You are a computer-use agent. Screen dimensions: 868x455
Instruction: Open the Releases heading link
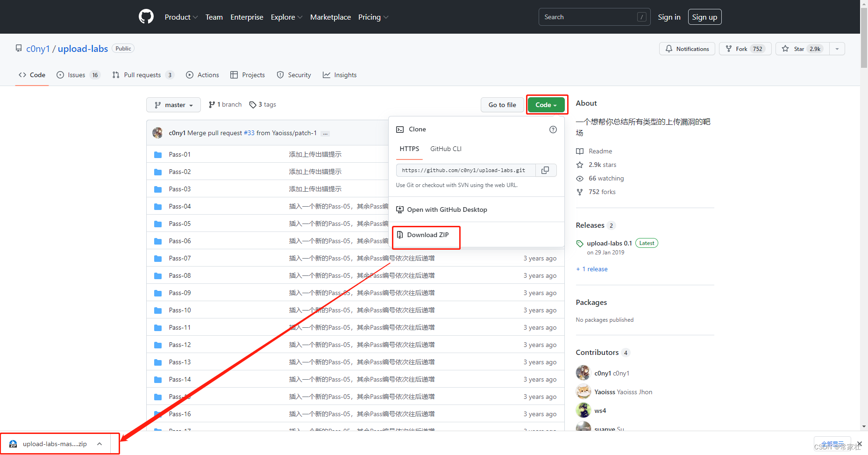click(x=595, y=225)
